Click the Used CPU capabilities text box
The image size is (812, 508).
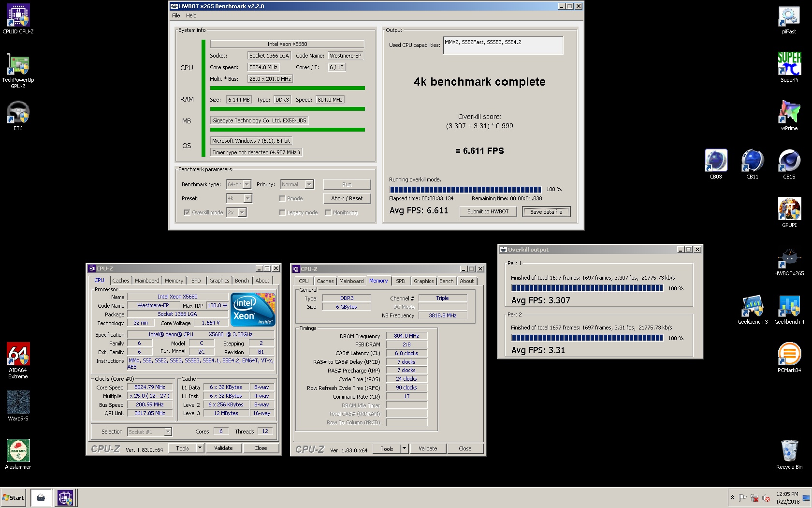[x=503, y=45]
